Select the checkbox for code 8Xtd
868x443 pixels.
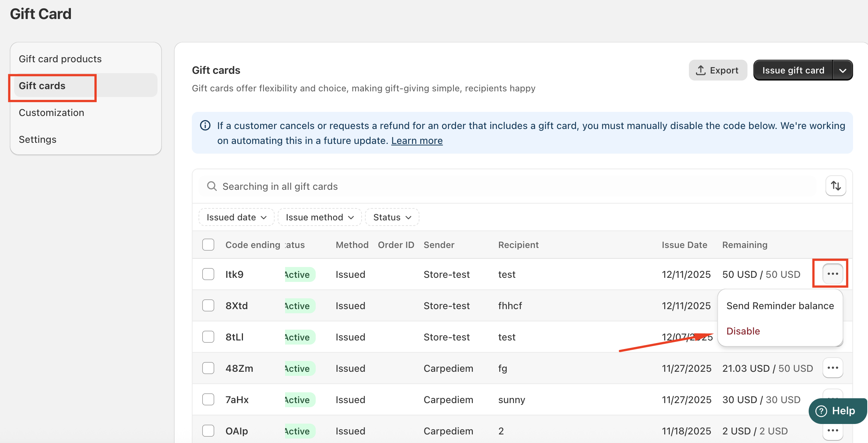[x=208, y=305]
